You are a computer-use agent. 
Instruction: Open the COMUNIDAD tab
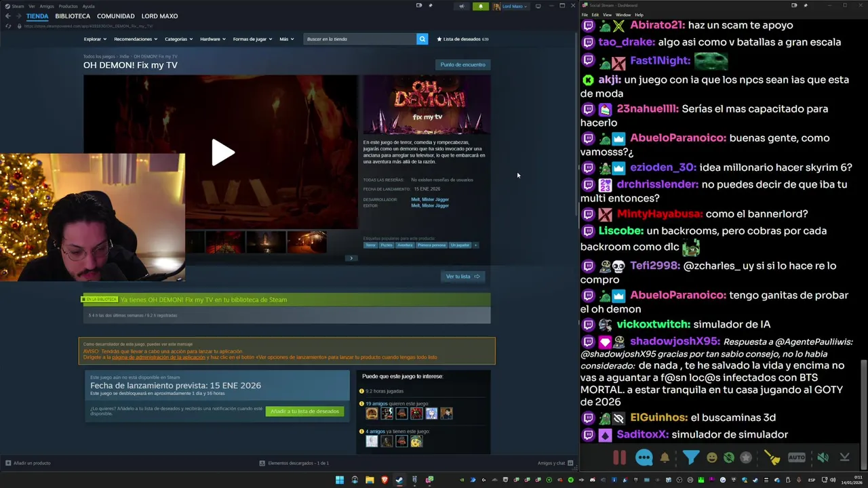click(115, 16)
